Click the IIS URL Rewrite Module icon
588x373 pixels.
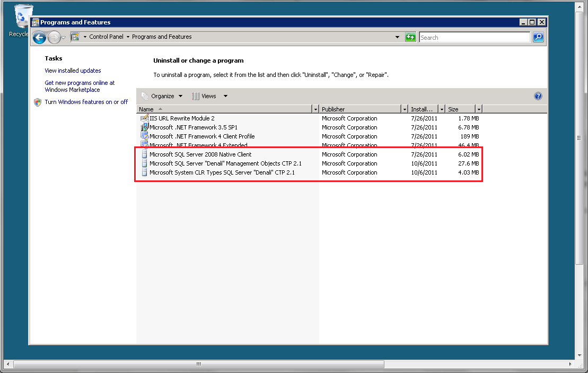click(x=144, y=118)
